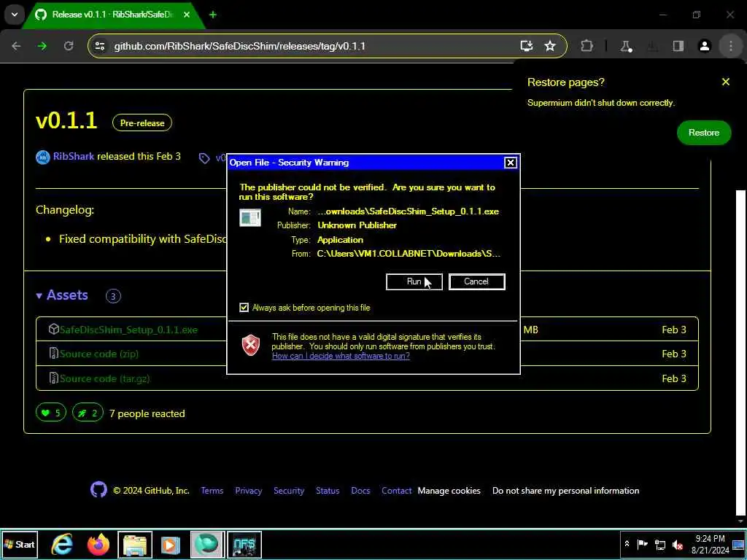Reload the current page
The width and height of the screenshot is (747, 560).
69,46
